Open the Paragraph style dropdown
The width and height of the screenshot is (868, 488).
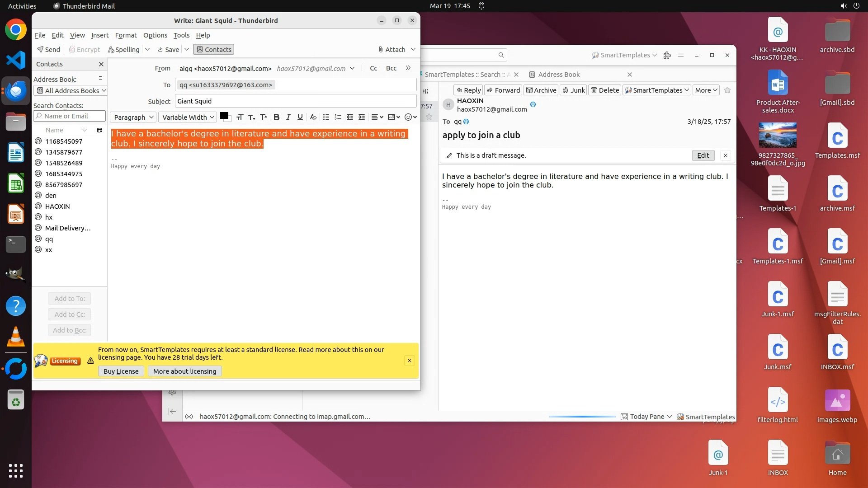[x=133, y=117]
